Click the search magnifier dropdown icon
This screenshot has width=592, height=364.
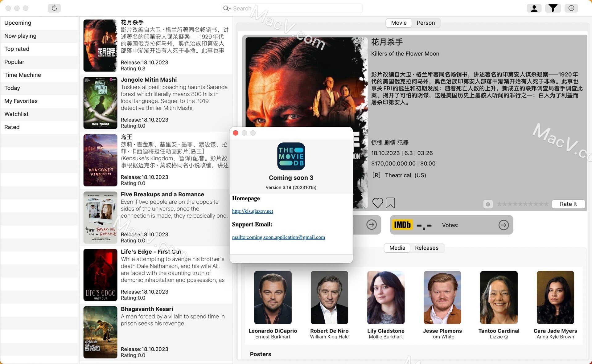227,8
